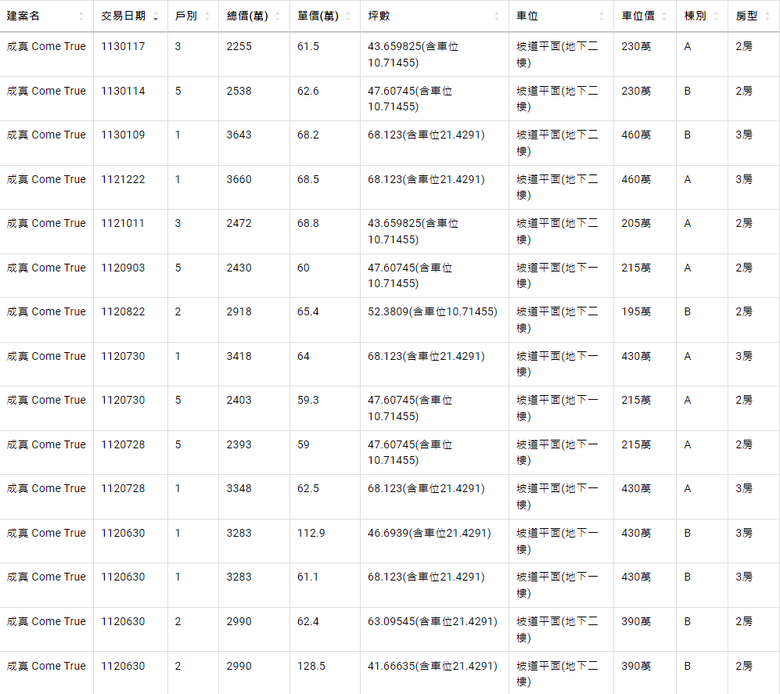Select total price value 3643
This screenshot has height=694, width=780.
[239, 135]
